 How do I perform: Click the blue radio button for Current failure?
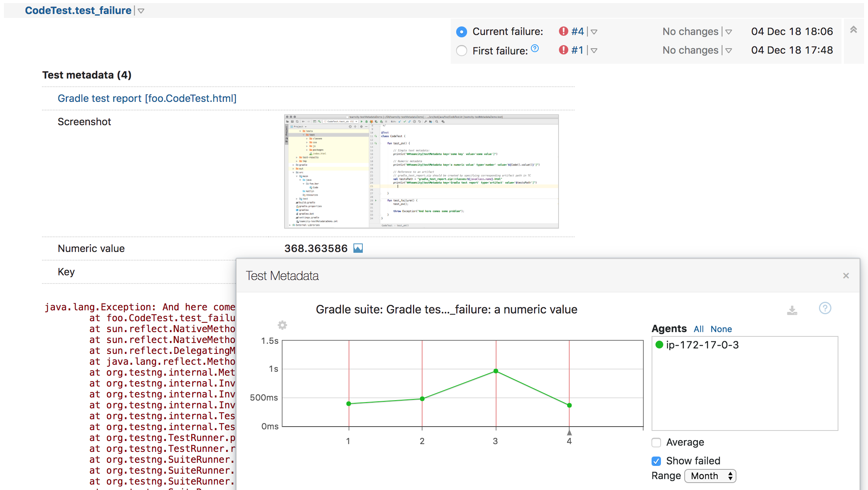tap(461, 31)
